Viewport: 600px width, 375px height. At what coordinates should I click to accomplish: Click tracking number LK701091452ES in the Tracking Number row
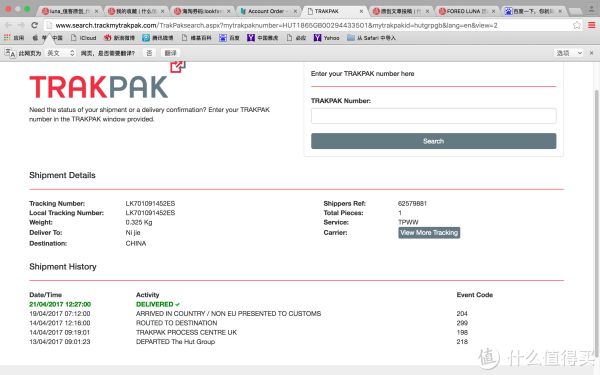tap(150, 204)
